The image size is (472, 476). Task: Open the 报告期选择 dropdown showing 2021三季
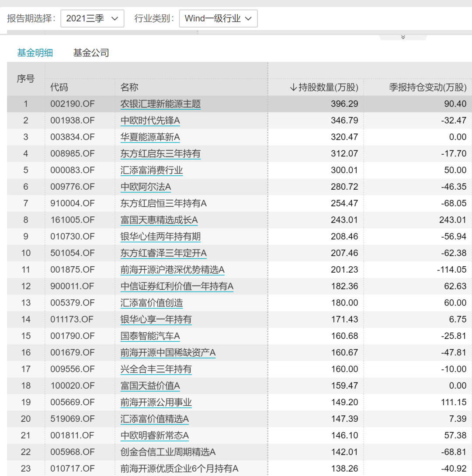click(92, 18)
